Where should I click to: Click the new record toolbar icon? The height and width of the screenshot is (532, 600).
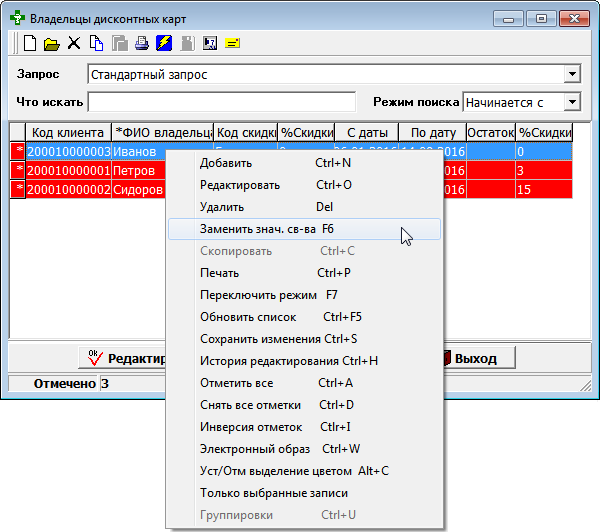coord(30,43)
